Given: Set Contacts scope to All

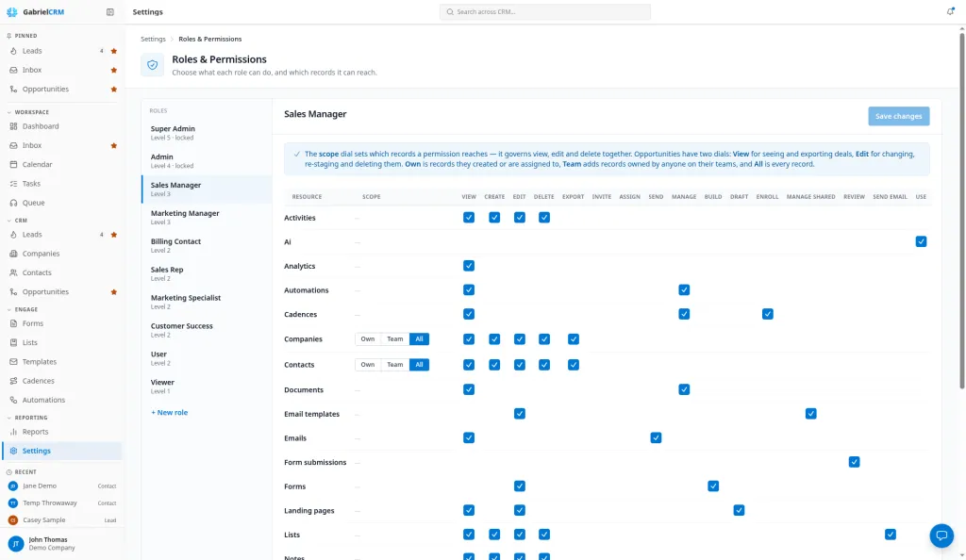Looking at the screenshot, I should [x=419, y=365].
